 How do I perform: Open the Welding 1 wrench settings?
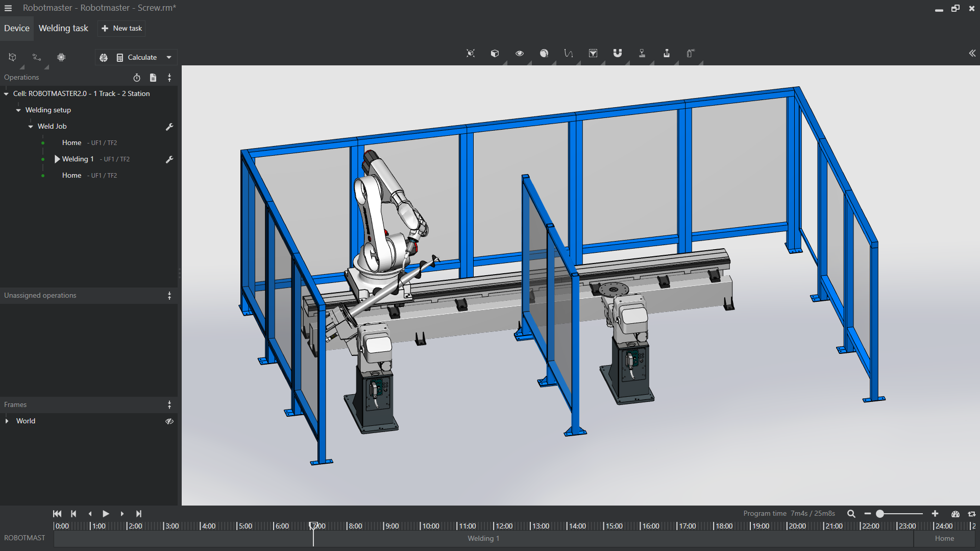169,159
